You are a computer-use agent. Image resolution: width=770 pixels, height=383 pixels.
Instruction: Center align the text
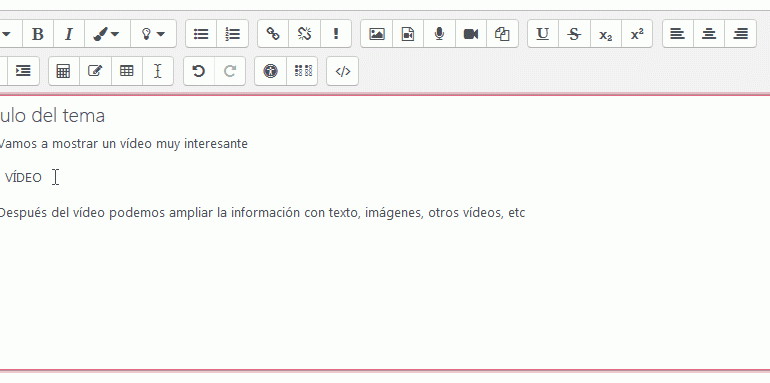709,34
